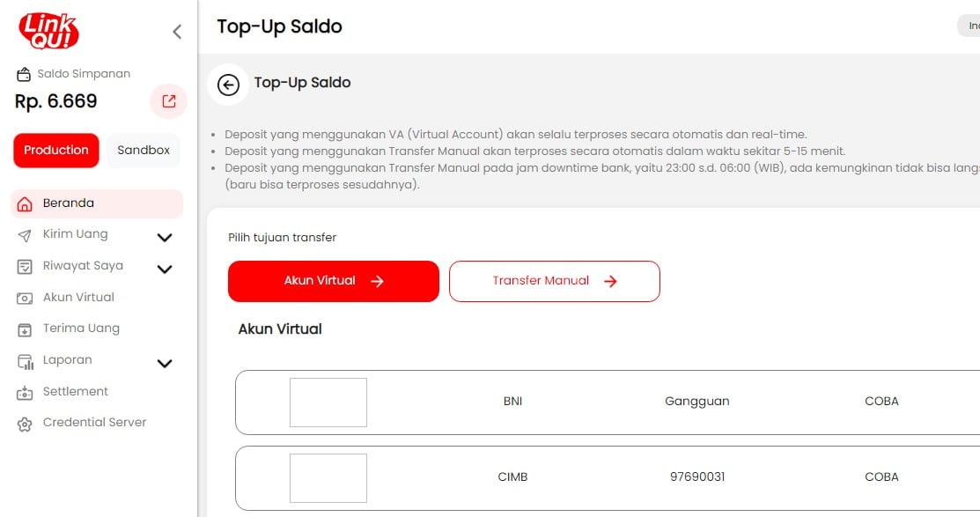Click the Kirim Uang send icon
Viewport: 980px width, 517px height.
pos(26,234)
